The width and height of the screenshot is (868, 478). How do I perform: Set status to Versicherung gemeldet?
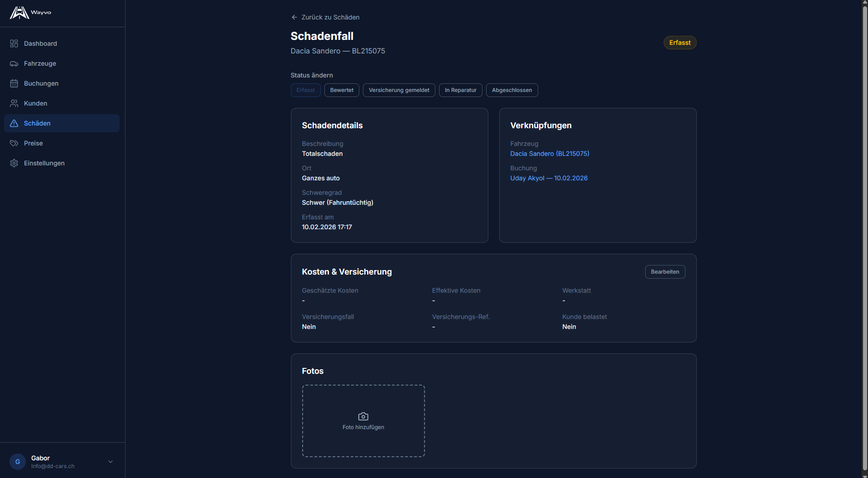pos(399,90)
